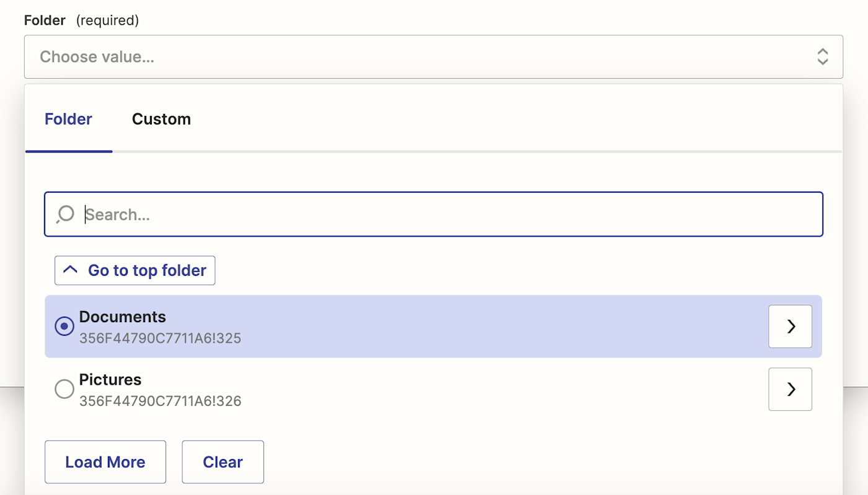Select the Documents radio button

tap(64, 326)
